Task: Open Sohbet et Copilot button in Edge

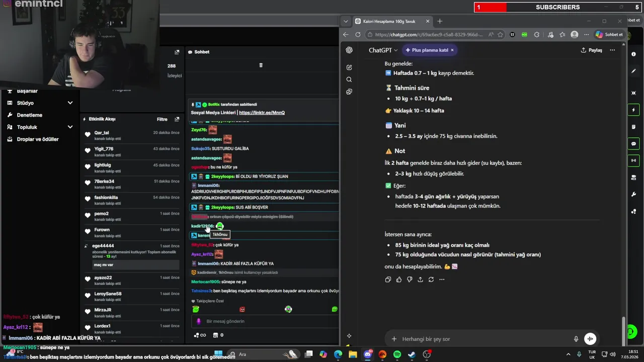Action: pyautogui.click(x=609, y=35)
